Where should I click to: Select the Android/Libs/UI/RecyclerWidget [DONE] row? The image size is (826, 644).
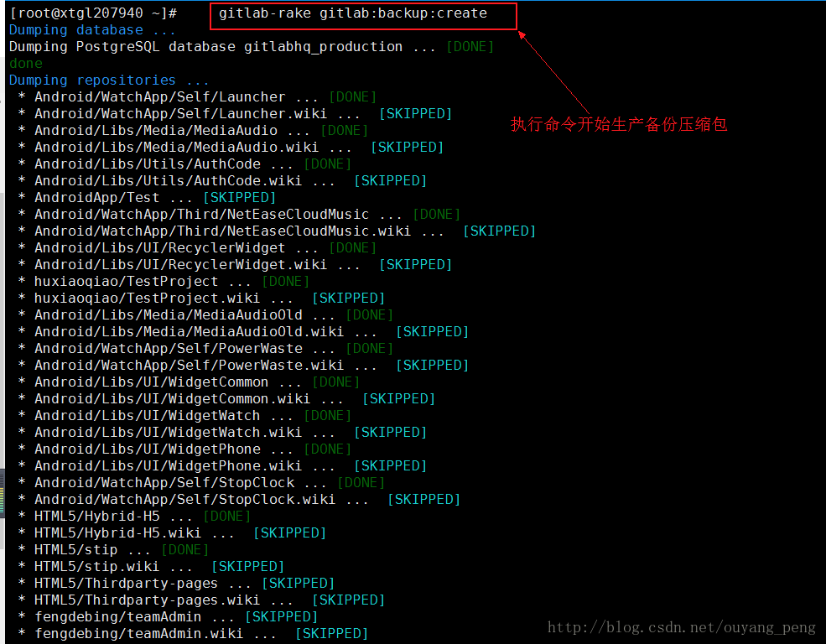click(x=197, y=248)
